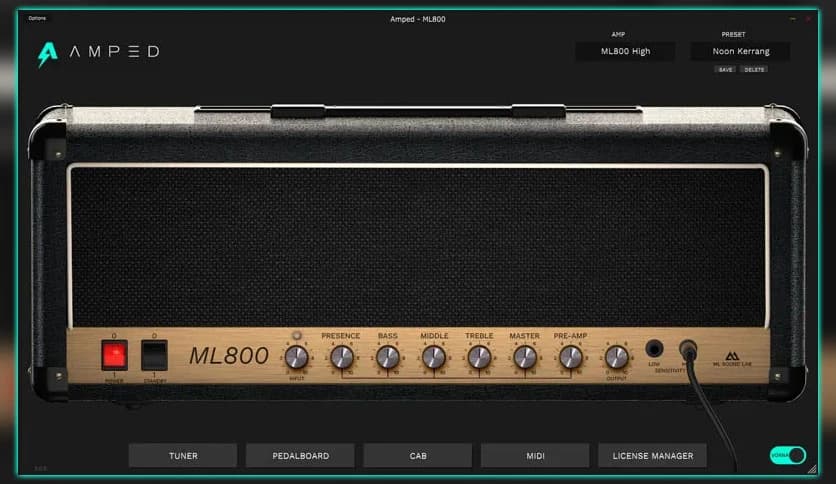This screenshot has width=836, height=484.
Task: Close the Amped window
Action: click(x=808, y=19)
